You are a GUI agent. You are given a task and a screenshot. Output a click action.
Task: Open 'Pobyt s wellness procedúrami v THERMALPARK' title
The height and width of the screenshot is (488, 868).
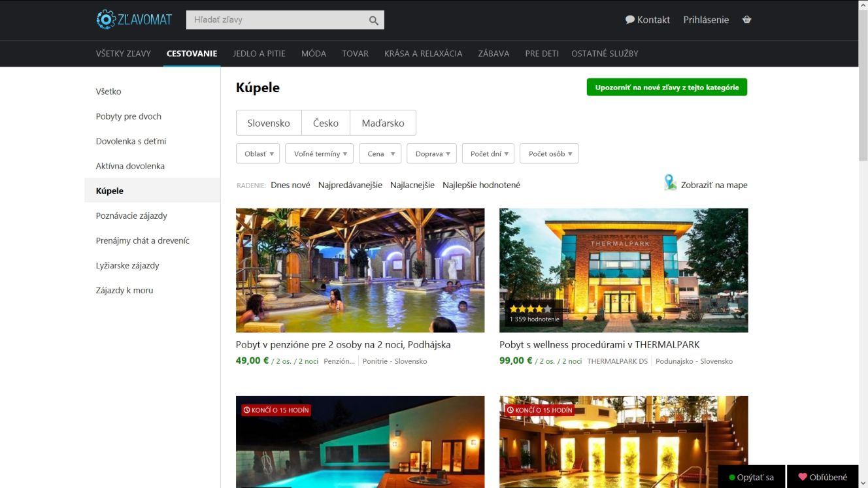(x=599, y=344)
